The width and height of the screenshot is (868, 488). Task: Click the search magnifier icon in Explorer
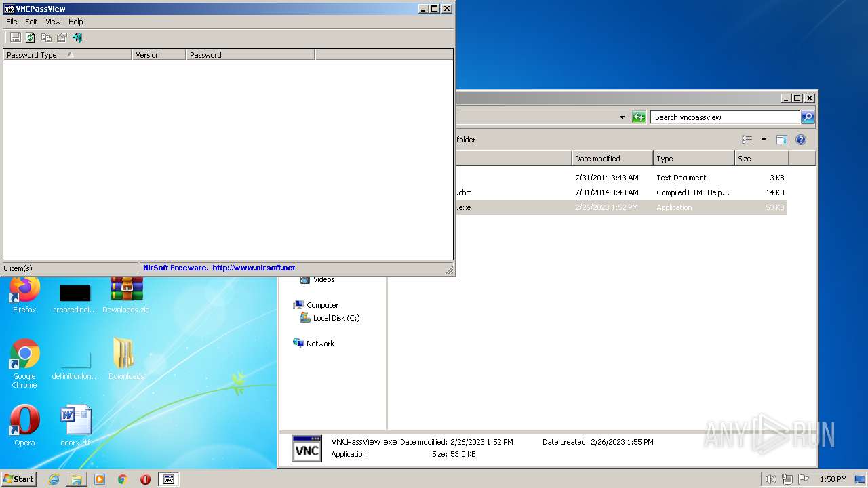click(x=807, y=117)
